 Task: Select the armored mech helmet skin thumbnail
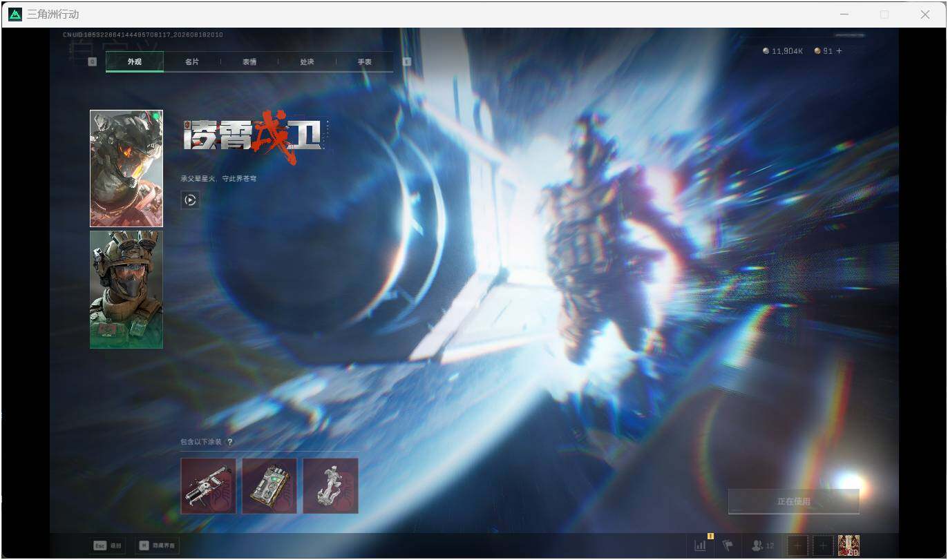point(126,168)
